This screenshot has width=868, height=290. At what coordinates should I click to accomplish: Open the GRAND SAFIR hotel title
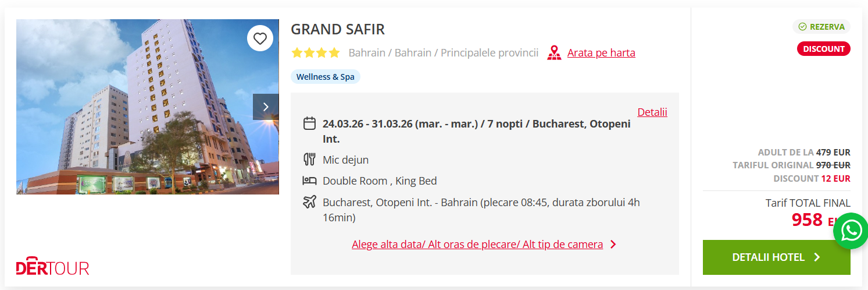point(338,29)
